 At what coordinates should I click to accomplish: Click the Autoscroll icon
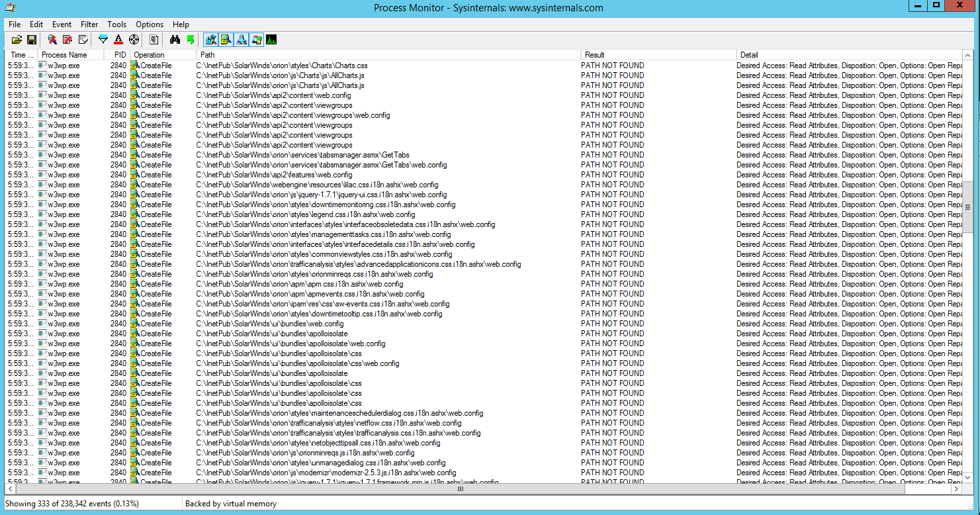(x=67, y=39)
